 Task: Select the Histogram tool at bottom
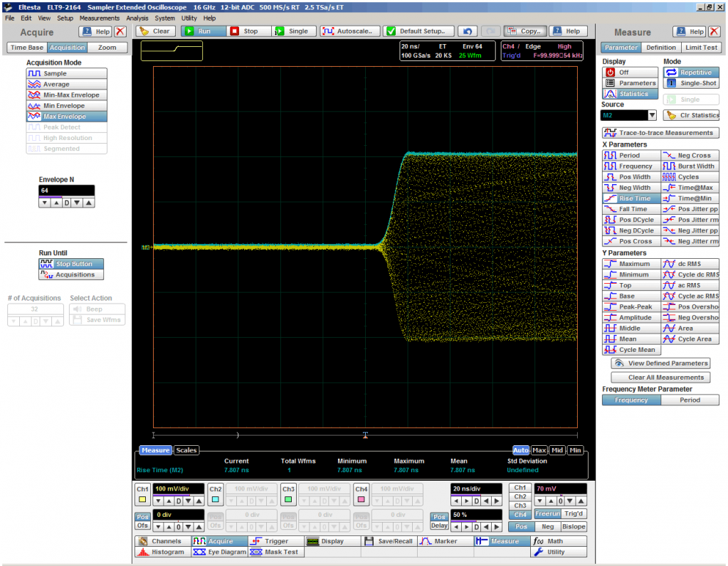(x=161, y=552)
